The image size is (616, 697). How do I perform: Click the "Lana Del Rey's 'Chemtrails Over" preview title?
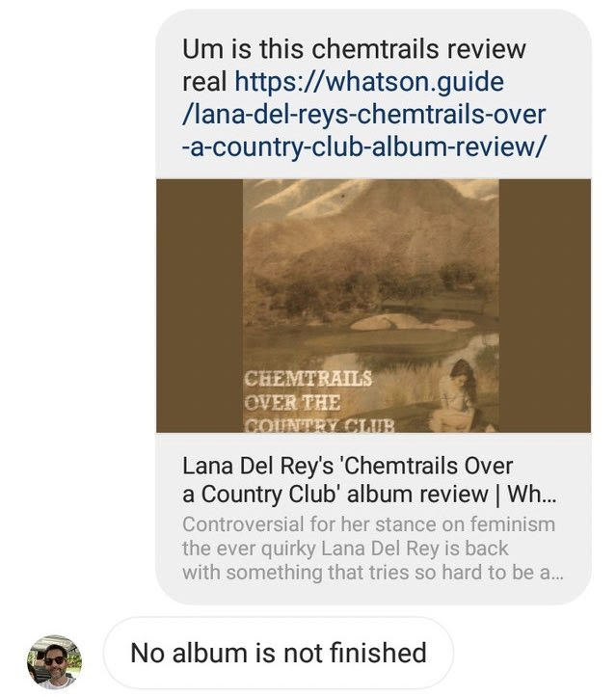(348, 466)
